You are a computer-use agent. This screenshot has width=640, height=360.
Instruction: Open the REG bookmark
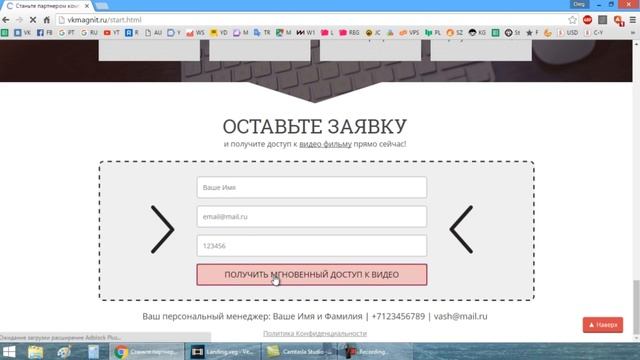point(349,33)
